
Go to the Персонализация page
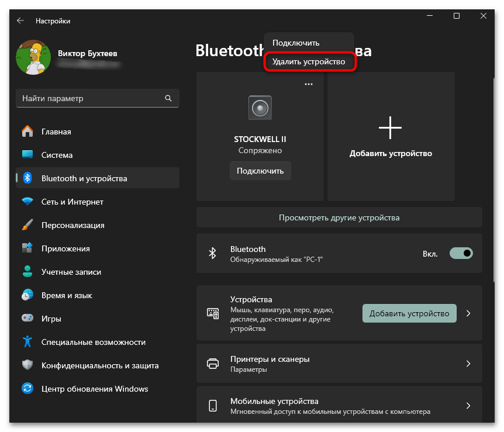pos(98,224)
